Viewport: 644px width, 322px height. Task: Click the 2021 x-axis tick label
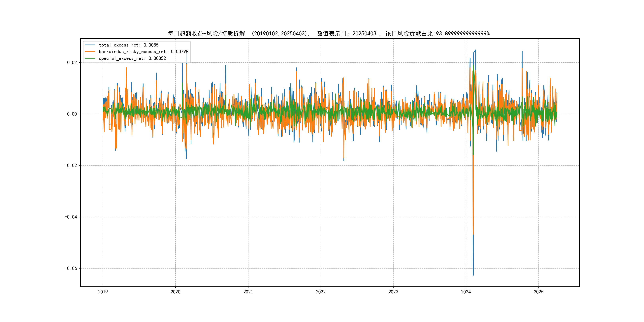coord(248,292)
